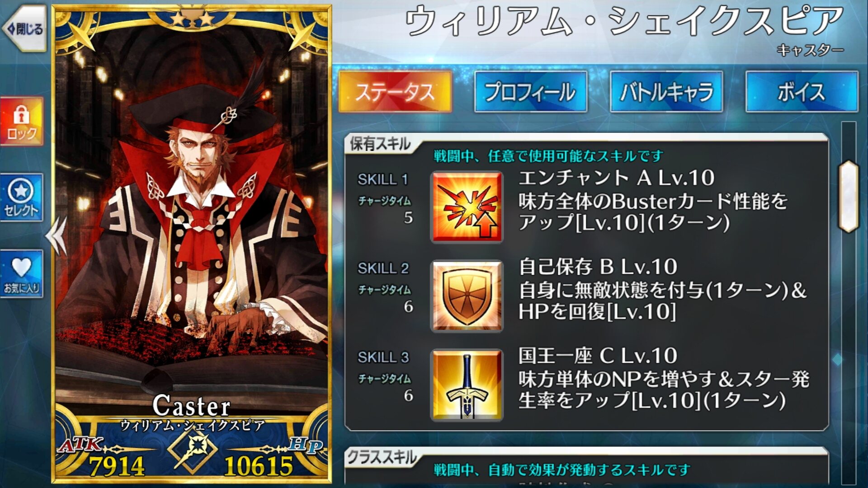This screenshot has height=488, width=868.
Task: Open the バトルキャラ tab
Action: click(666, 92)
